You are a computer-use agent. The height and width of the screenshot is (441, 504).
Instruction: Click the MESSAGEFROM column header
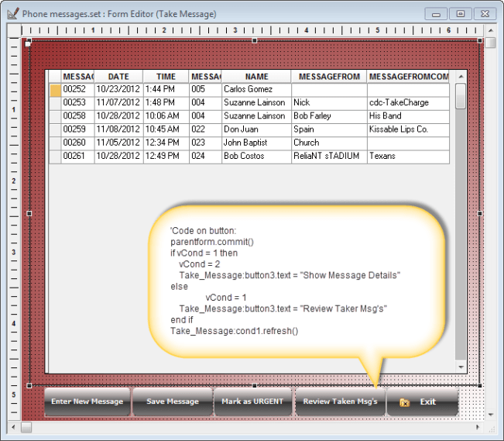click(x=328, y=77)
